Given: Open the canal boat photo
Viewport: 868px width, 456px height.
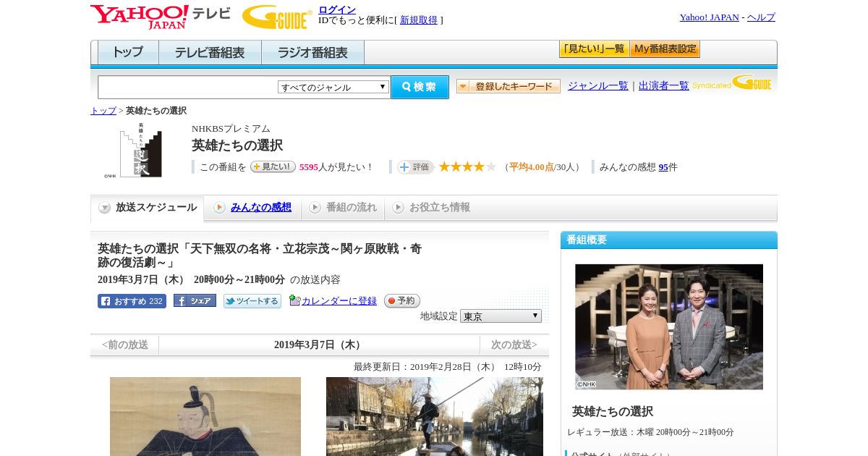Looking at the screenshot, I should coord(435,416).
